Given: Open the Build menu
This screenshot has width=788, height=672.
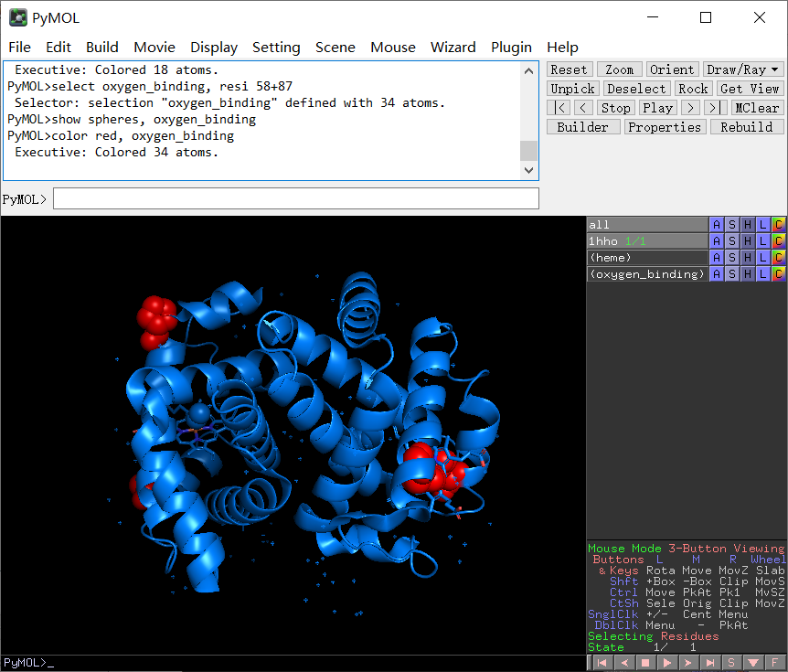Looking at the screenshot, I should [x=102, y=48].
